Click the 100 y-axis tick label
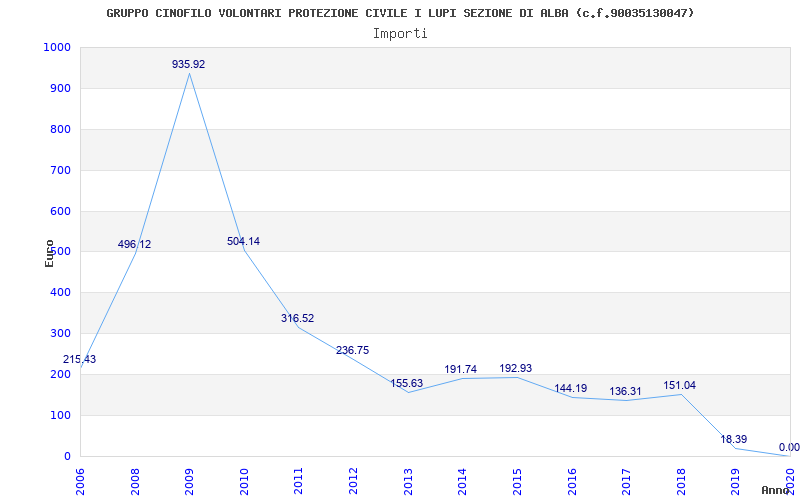The image size is (800, 500). (x=60, y=415)
